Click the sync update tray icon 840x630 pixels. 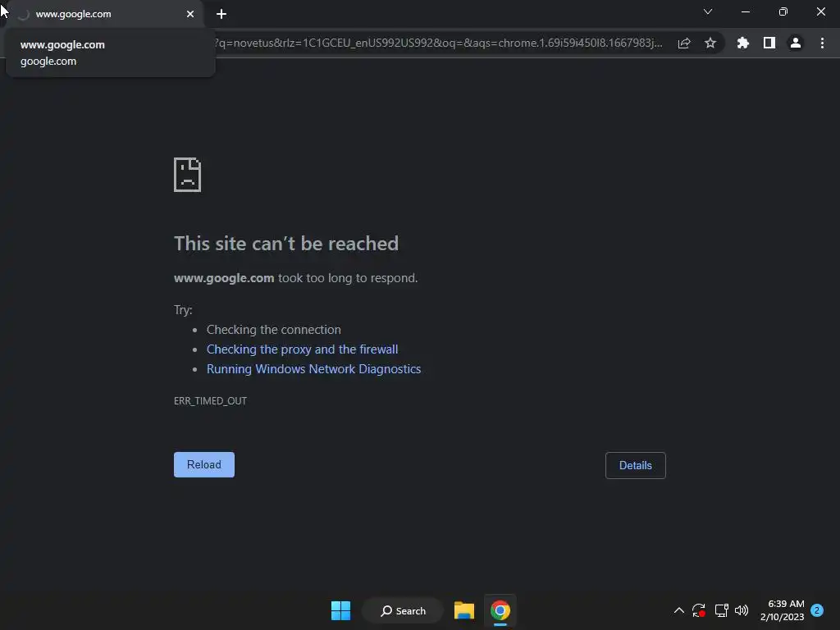coord(699,610)
